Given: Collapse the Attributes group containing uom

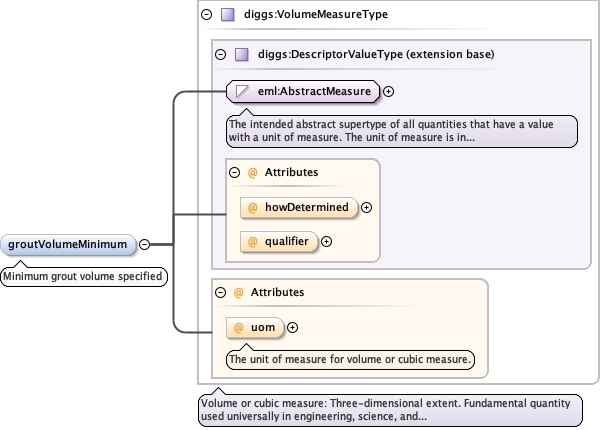Looking at the screenshot, I should pyautogui.click(x=221, y=292).
